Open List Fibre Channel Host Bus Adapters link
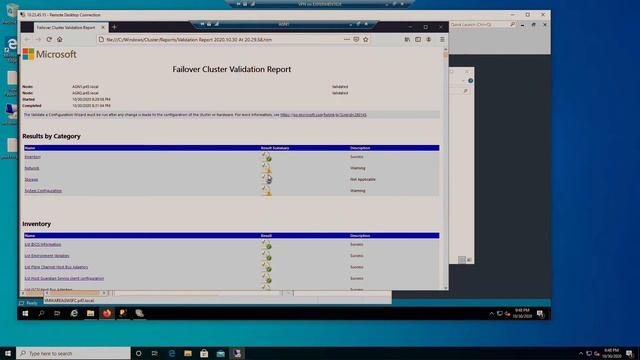 (56, 267)
